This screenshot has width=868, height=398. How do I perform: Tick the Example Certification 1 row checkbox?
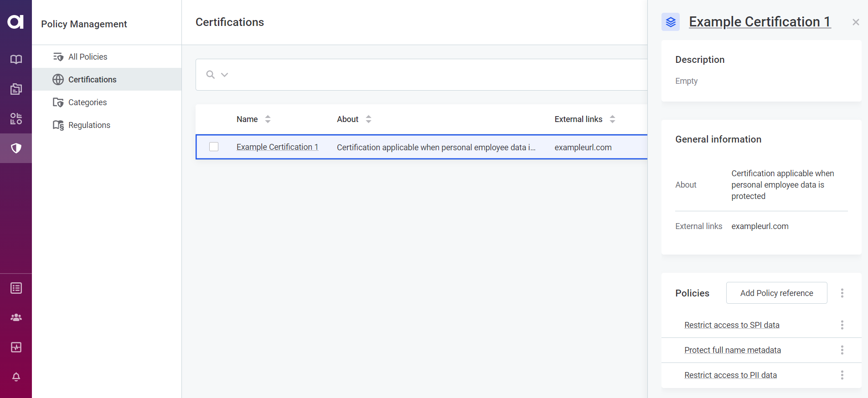214,147
